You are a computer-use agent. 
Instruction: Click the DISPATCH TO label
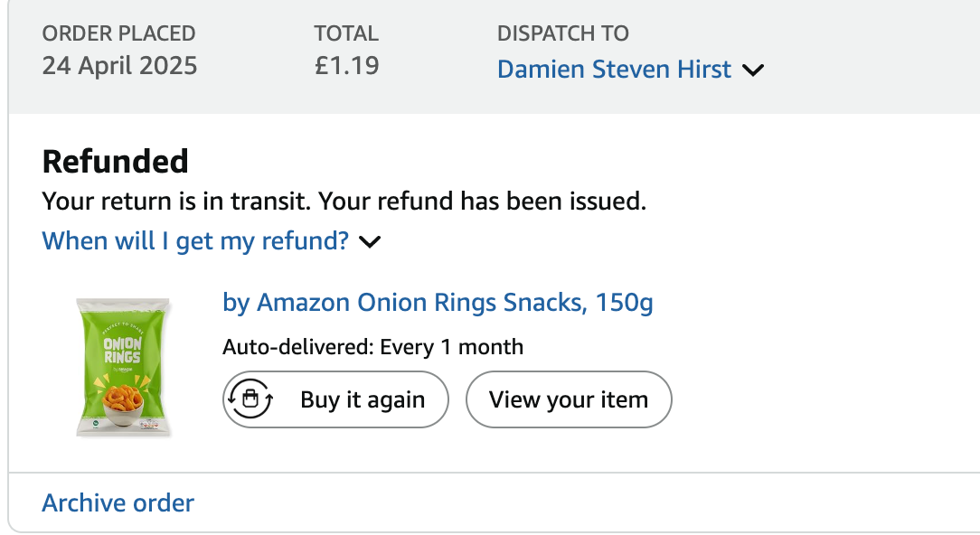pos(563,33)
